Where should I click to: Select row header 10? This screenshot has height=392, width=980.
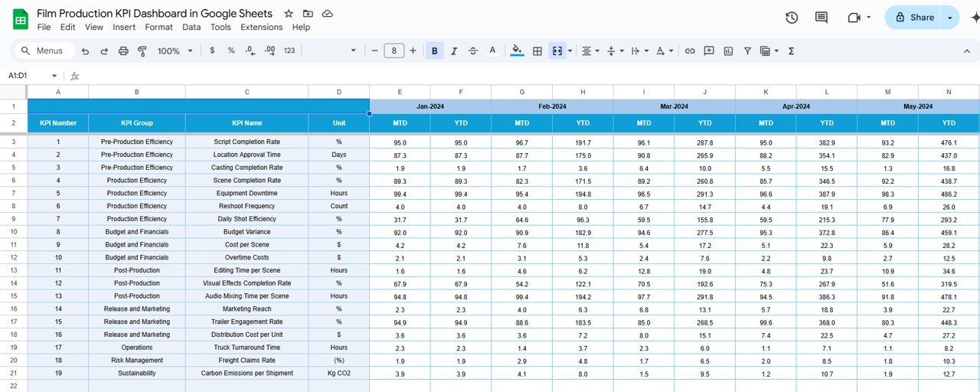[x=13, y=232]
